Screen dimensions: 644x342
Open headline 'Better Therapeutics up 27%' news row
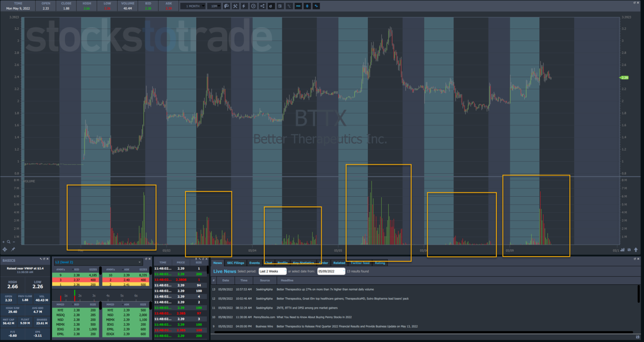325,289
